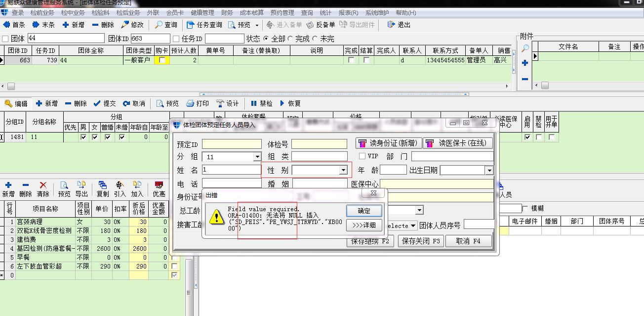Close the error dialog

click(373, 193)
